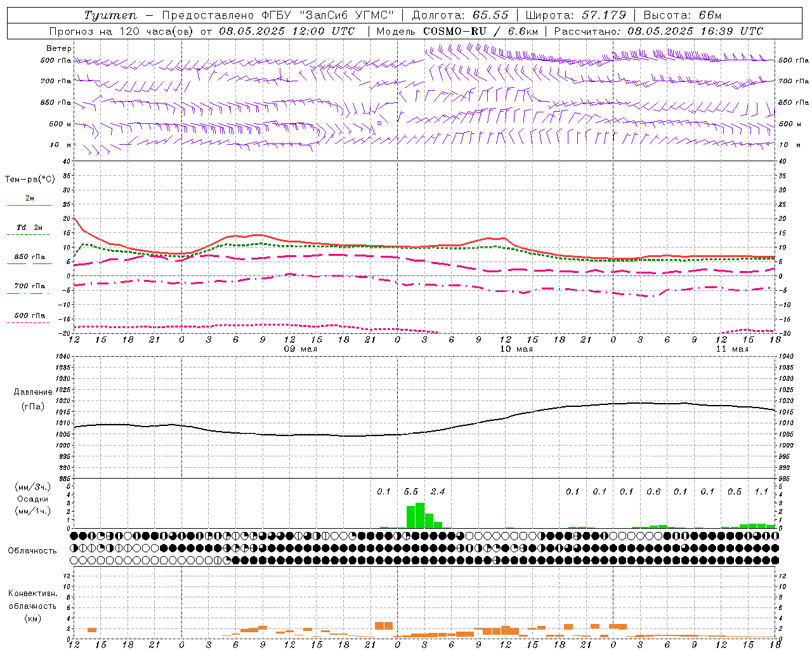Click the "10 мая" date label

[x=516, y=349]
